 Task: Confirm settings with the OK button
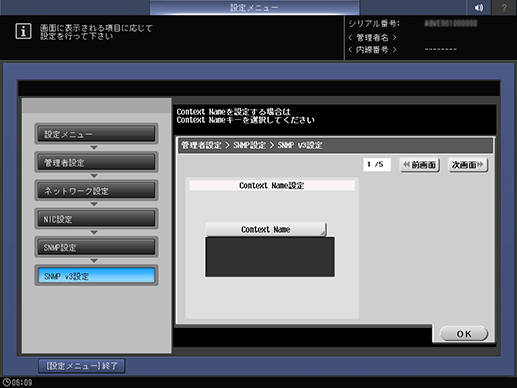click(464, 334)
